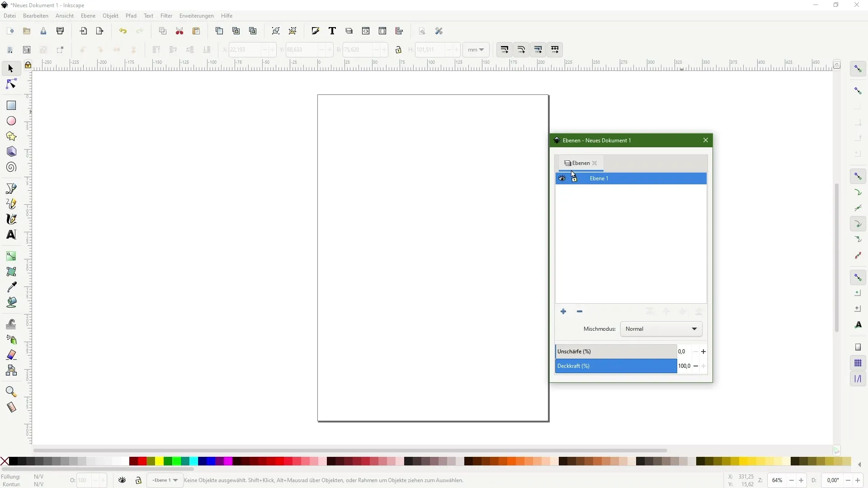The image size is (868, 488).
Task: Toggle lock on Ebene 1 layer
Action: [575, 178]
